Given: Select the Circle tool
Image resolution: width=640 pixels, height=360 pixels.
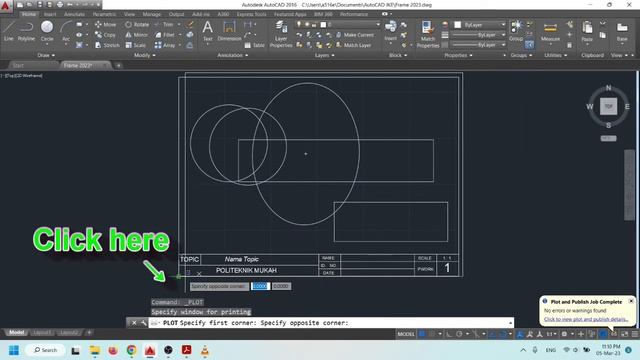Looking at the screenshot, I should pyautogui.click(x=47, y=31).
